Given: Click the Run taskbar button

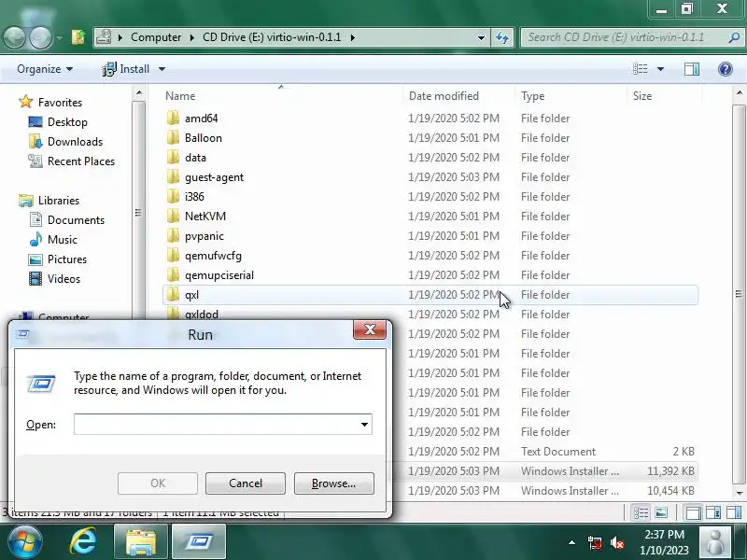Looking at the screenshot, I should (x=199, y=542).
